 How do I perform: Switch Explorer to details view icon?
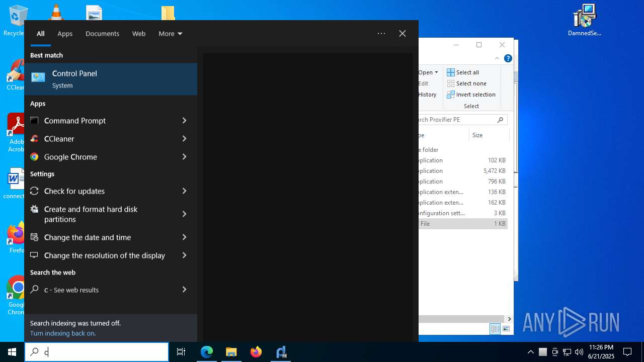pyautogui.click(x=495, y=329)
